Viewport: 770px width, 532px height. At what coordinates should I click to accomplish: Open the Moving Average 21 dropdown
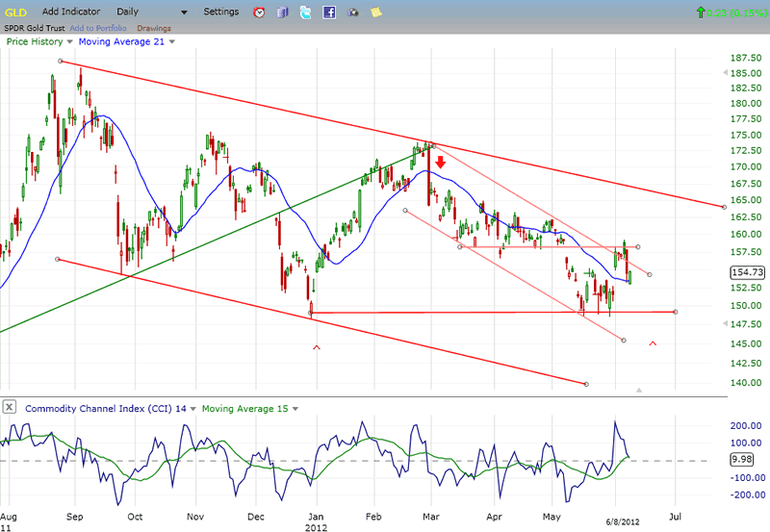172,41
